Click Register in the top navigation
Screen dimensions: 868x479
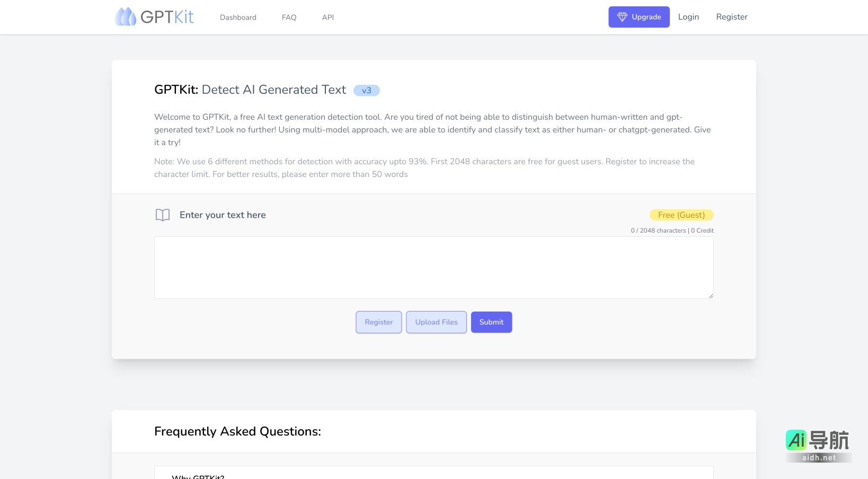pos(731,17)
